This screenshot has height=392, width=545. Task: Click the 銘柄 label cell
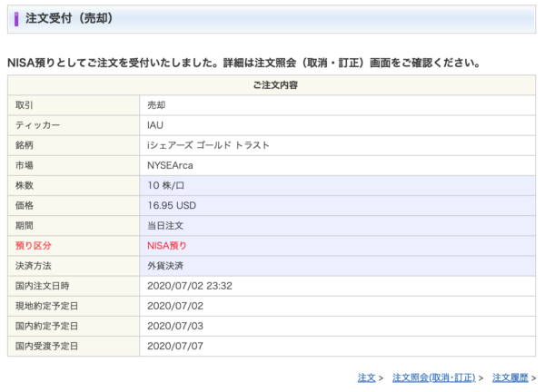pyautogui.click(x=74, y=145)
